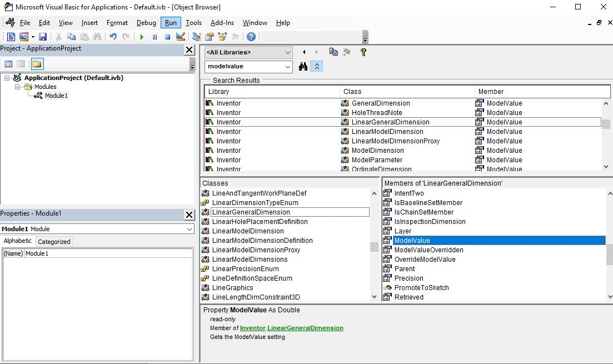Click View Code icon in Project pane
The height and width of the screenshot is (364, 613).
8,64
